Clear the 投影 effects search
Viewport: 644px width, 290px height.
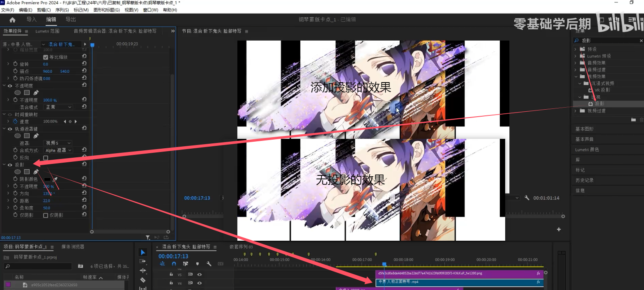(x=641, y=41)
